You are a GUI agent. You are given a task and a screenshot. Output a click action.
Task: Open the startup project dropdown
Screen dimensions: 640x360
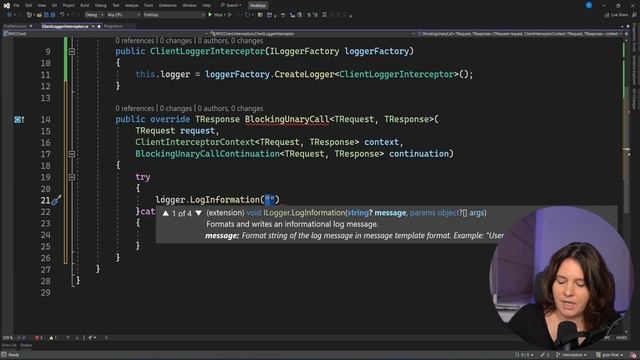pyautogui.click(x=174, y=15)
